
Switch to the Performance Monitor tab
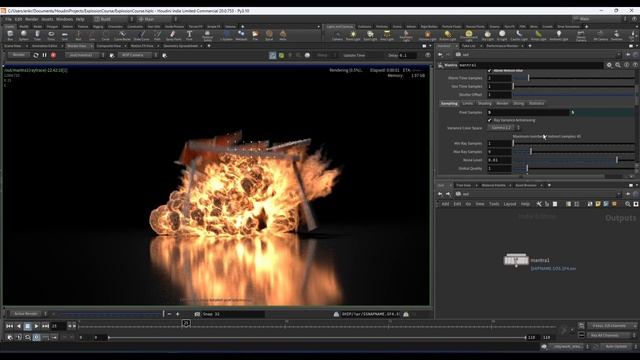coord(502,46)
